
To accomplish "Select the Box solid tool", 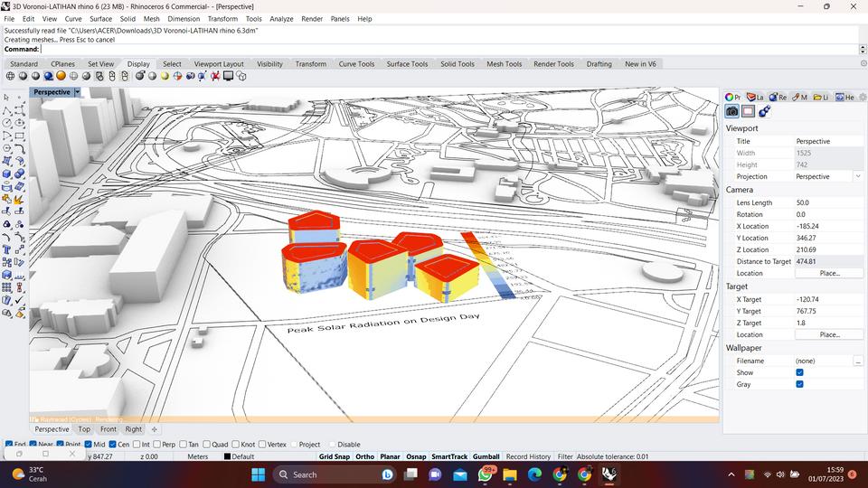I will pyautogui.click(x=7, y=174).
